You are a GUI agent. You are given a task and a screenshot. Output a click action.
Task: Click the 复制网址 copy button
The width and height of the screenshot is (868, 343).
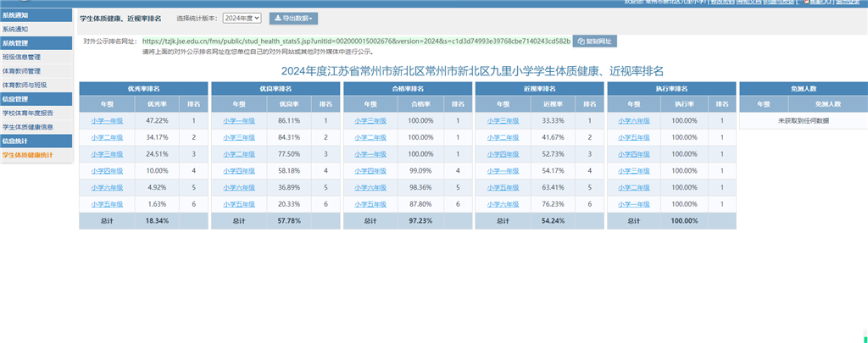click(595, 41)
